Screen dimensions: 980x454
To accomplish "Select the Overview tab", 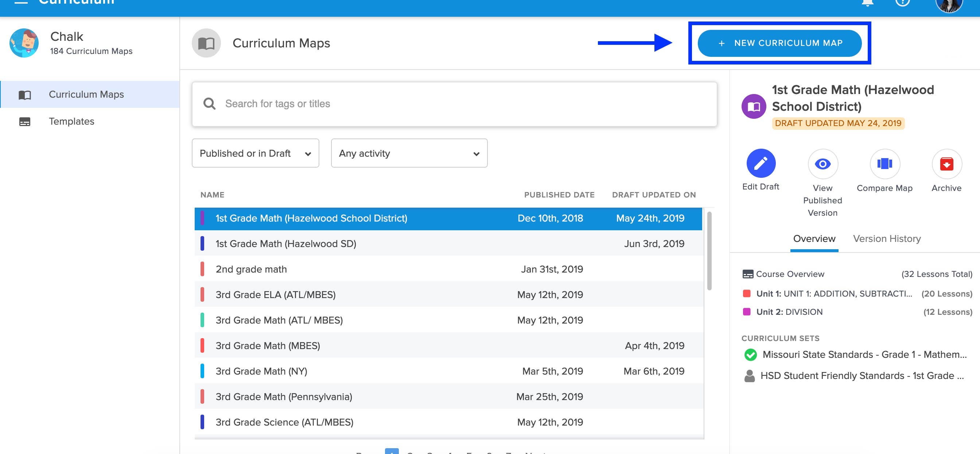I will [814, 239].
